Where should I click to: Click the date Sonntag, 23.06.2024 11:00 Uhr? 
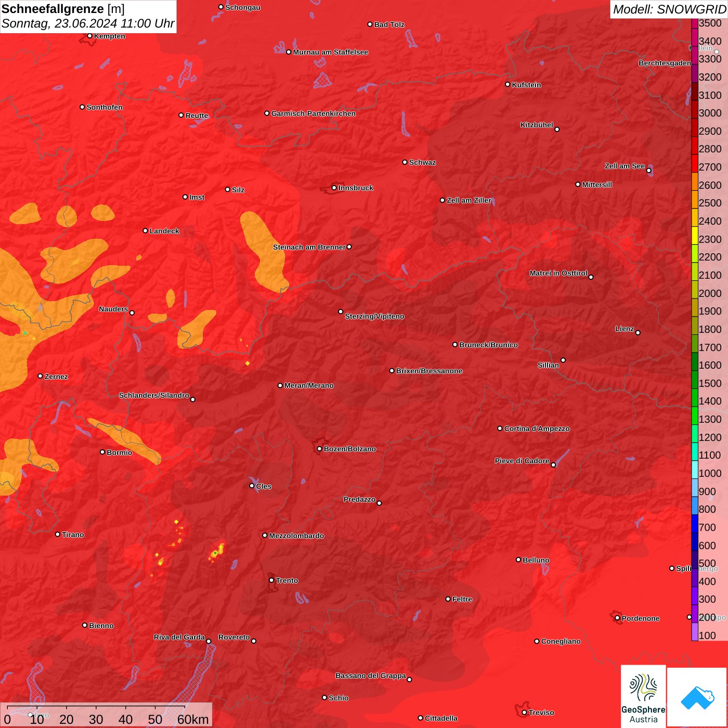pyautogui.click(x=88, y=23)
